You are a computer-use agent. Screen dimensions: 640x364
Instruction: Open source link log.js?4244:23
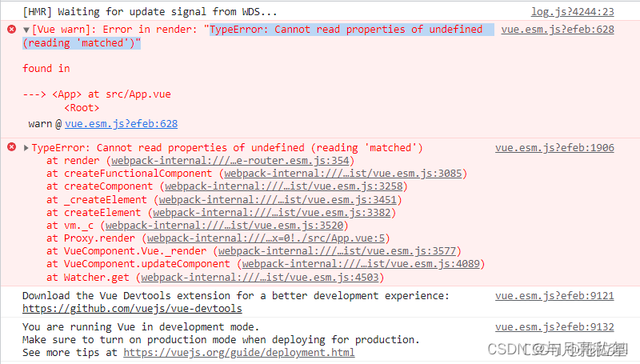(x=572, y=12)
